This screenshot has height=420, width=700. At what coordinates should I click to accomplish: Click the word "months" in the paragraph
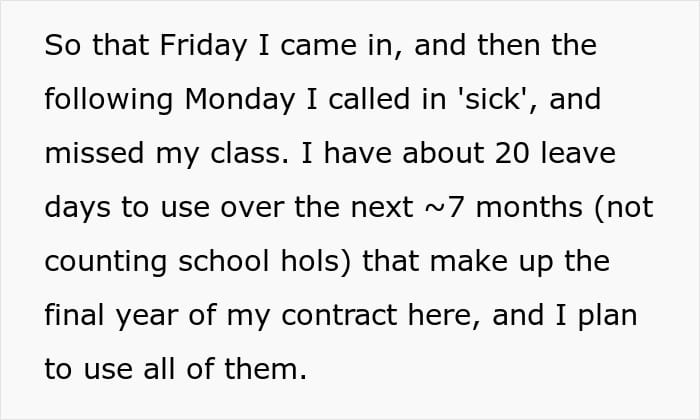529,207
